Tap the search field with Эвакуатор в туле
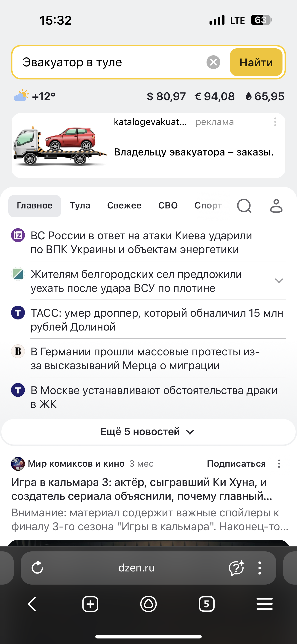Viewport: 297px width, 644px height. (x=110, y=62)
